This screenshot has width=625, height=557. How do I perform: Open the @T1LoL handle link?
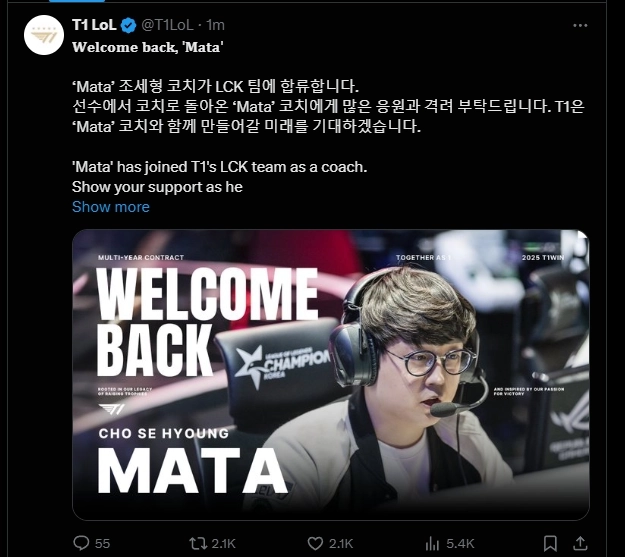pyautogui.click(x=167, y=25)
